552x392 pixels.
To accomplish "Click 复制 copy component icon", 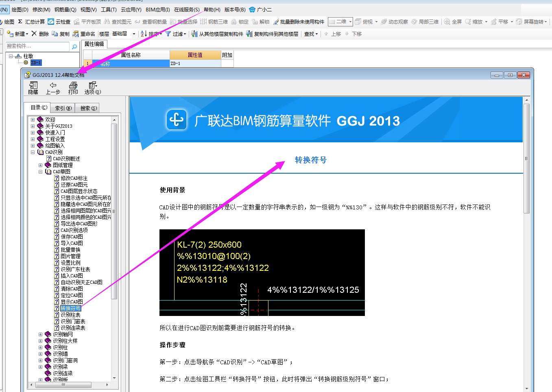I will coord(55,34).
